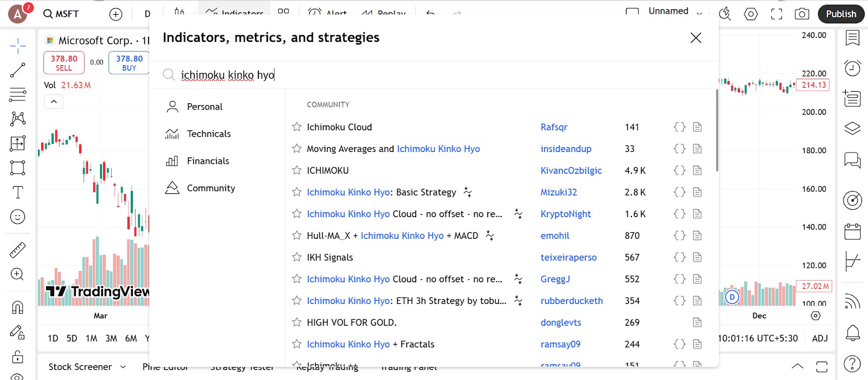This screenshot has height=380, width=868.
Task: Close the Indicators dialog
Action: (696, 37)
